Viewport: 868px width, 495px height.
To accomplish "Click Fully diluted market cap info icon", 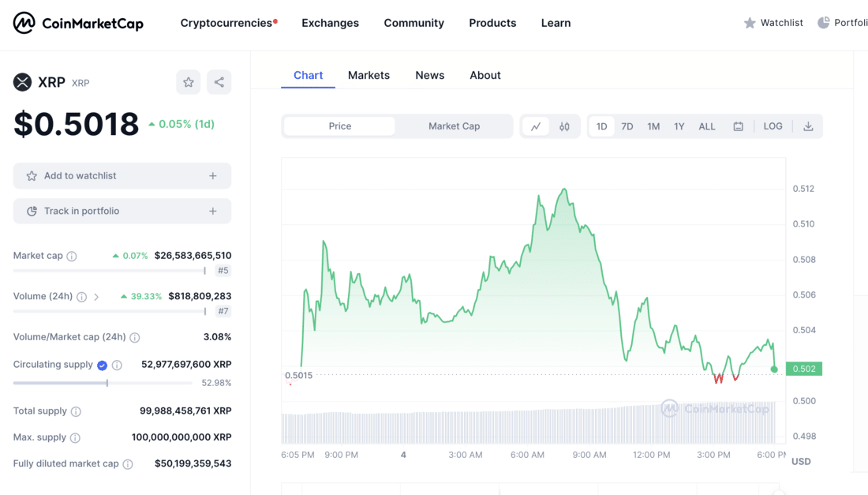I will click(x=128, y=464).
